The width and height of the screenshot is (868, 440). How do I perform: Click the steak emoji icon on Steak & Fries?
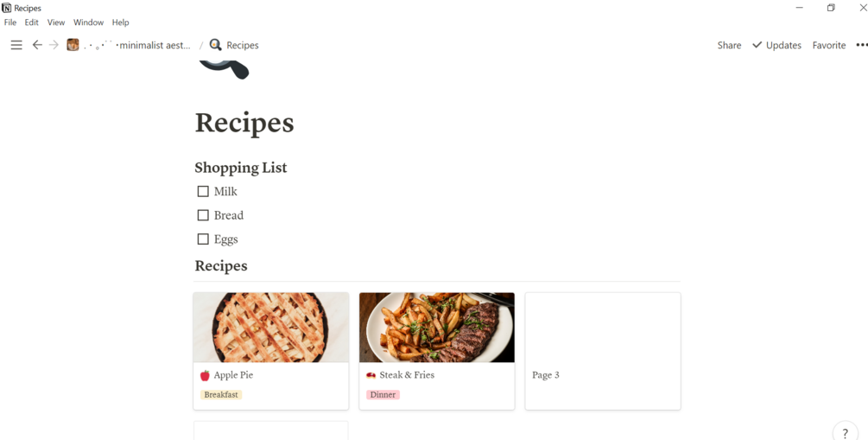click(371, 375)
